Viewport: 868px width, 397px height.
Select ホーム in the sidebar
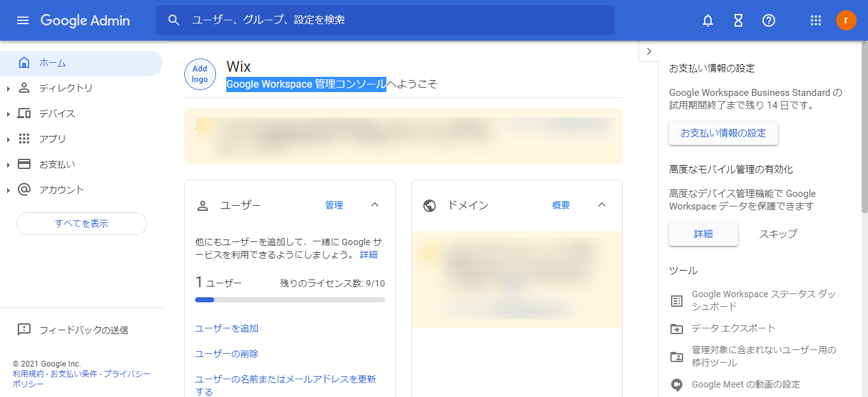click(x=81, y=63)
